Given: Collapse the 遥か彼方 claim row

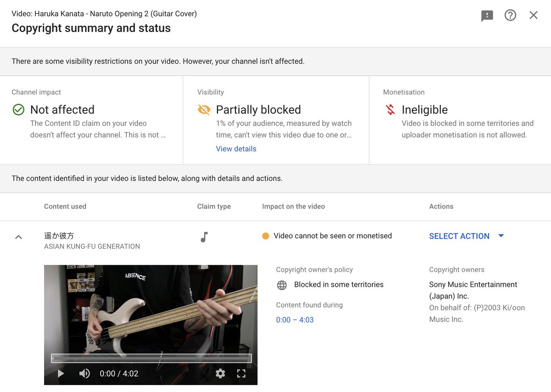Looking at the screenshot, I should pyautogui.click(x=18, y=237).
